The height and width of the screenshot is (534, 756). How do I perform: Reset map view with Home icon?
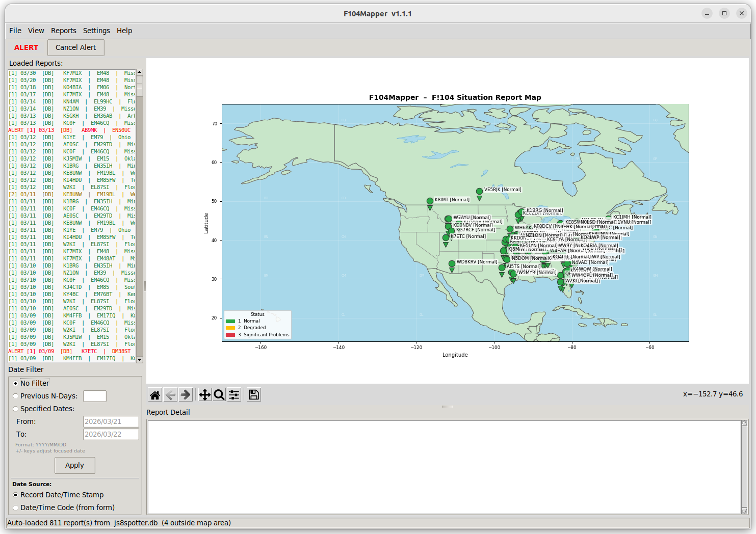coord(155,395)
